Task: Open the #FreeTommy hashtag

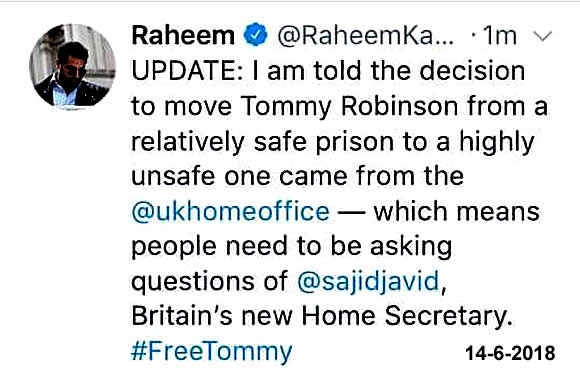Action: tap(212, 351)
